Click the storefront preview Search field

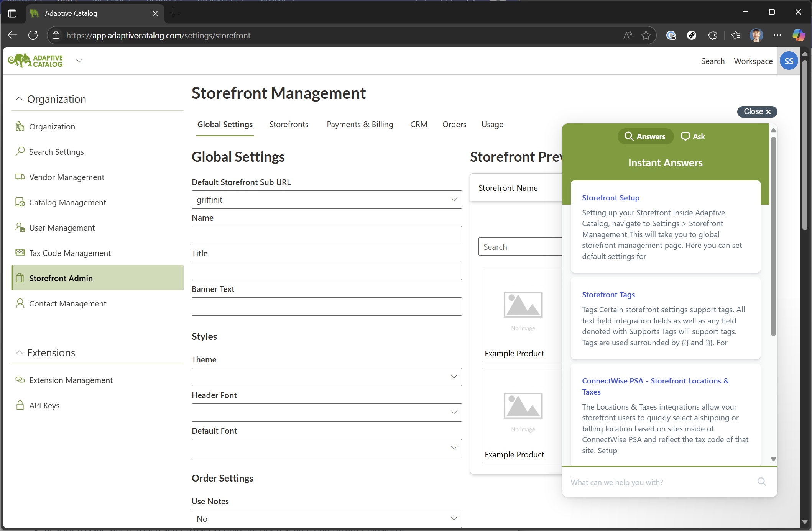point(520,247)
